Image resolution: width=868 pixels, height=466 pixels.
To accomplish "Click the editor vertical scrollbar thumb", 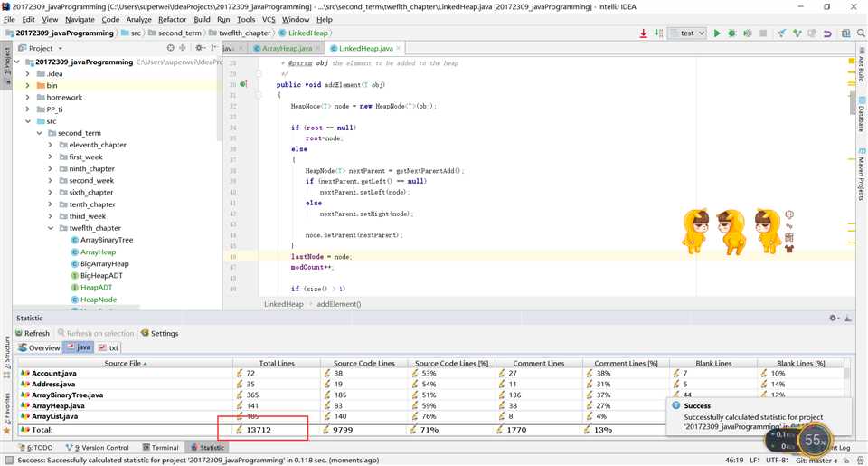I will click(x=852, y=103).
